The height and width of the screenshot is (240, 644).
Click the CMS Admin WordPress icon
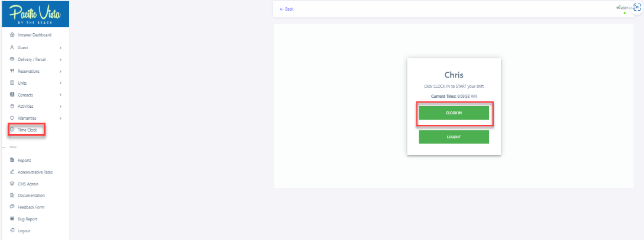tap(12, 184)
